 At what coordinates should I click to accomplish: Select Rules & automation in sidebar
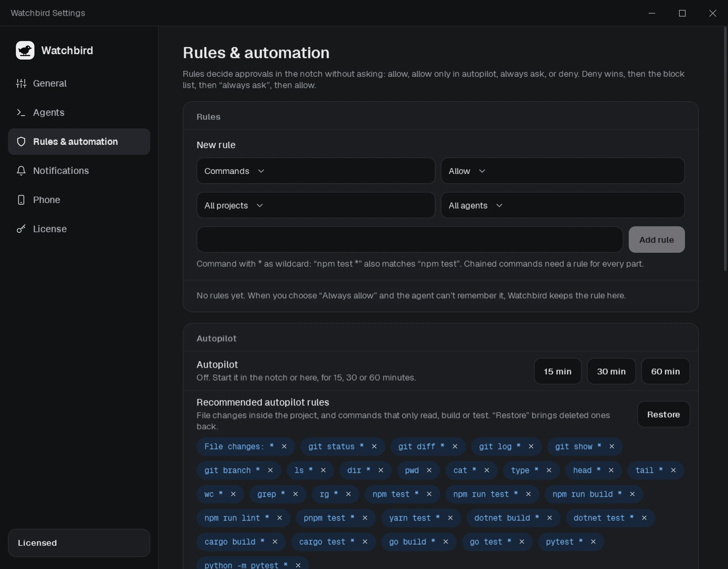(x=79, y=142)
